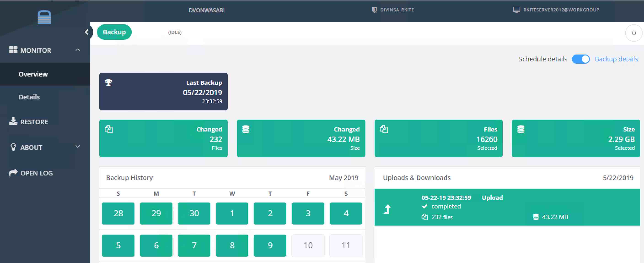644x263 pixels.
Task: Click the Restore download icon
Action: 13,121
